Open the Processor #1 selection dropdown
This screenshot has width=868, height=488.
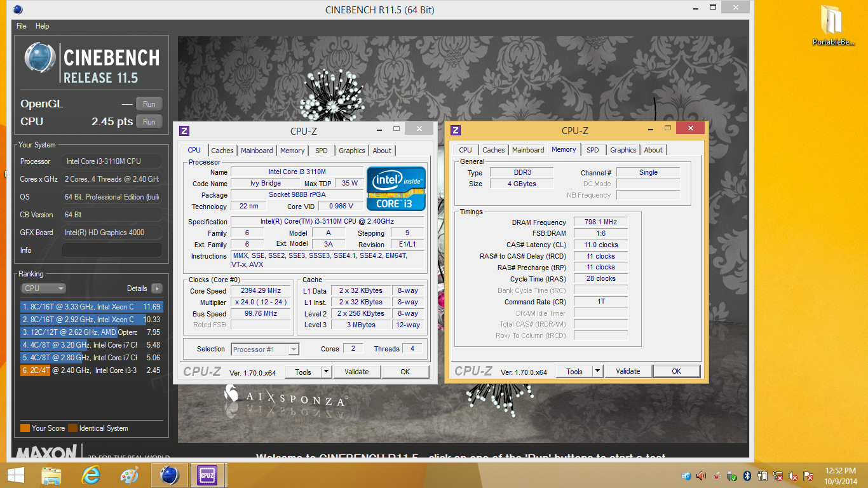[265, 349]
